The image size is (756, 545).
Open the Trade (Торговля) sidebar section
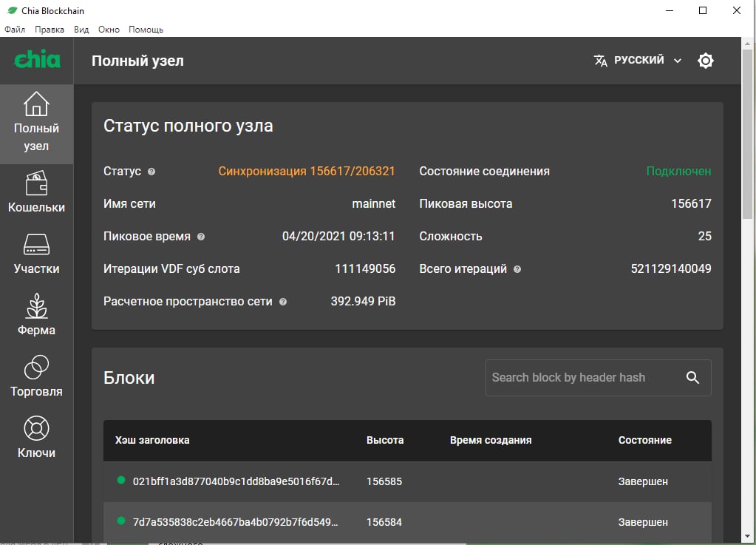click(37, 376)
